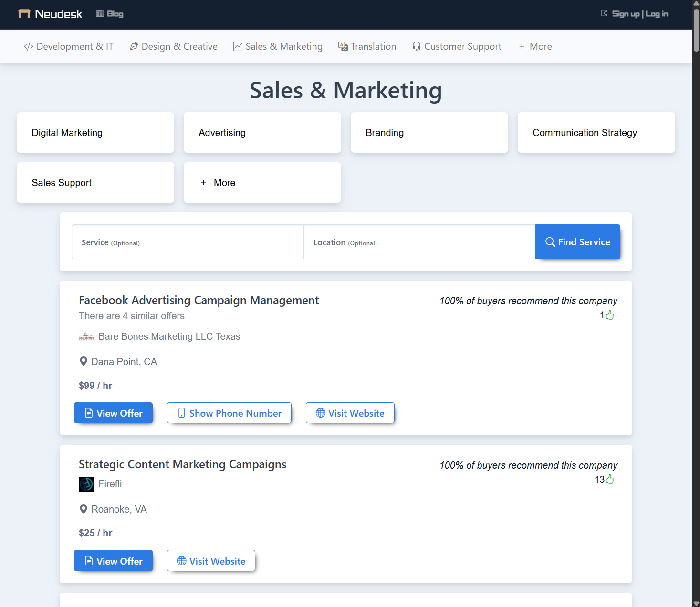Click the Neudesk logo in the header
Viewport: 700px width, 607px height.
pyautogui.click(x=49, y=14)
